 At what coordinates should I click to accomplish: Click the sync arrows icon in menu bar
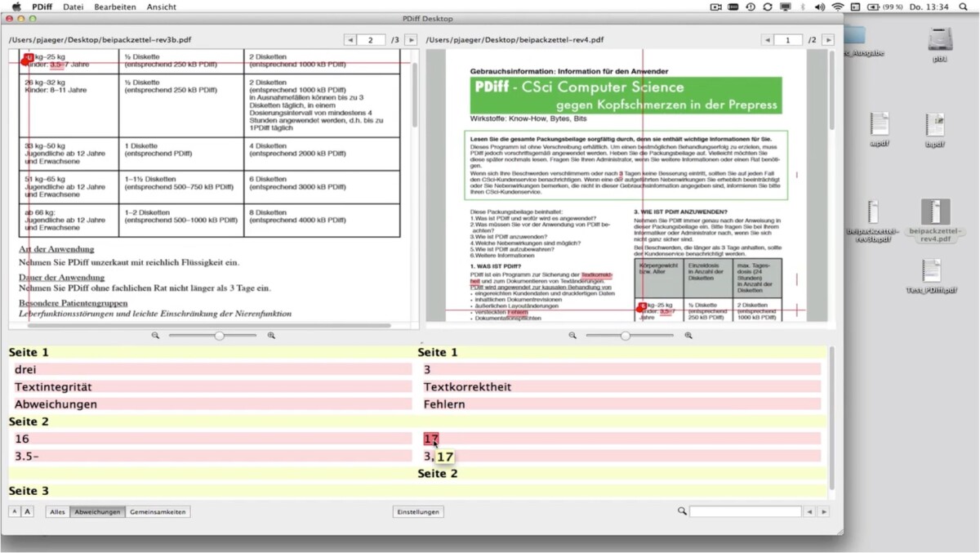768,7
